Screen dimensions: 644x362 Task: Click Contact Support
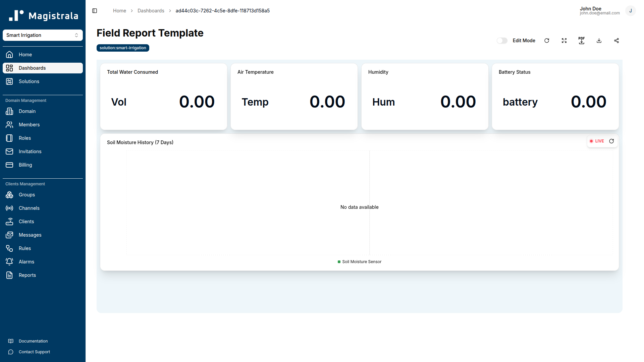point(34,352)
